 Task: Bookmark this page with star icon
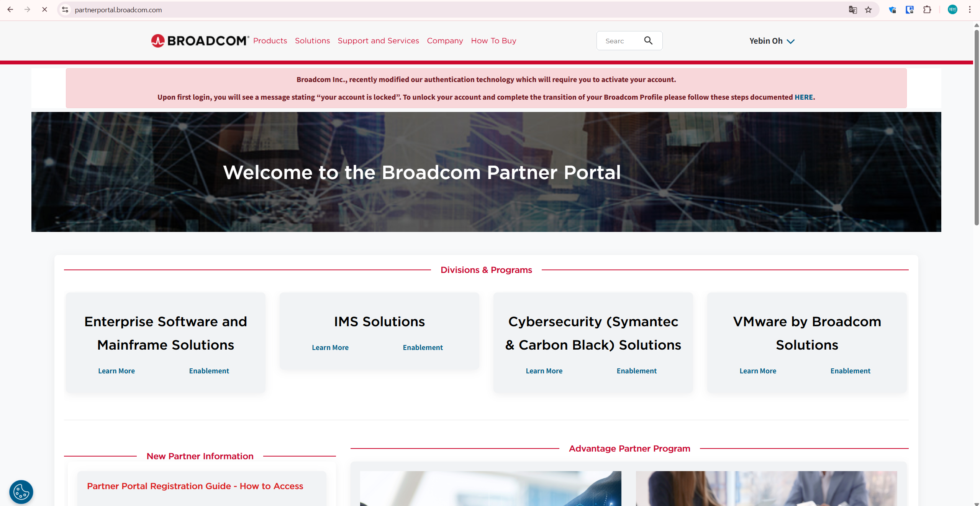click(x=869, y=10)
